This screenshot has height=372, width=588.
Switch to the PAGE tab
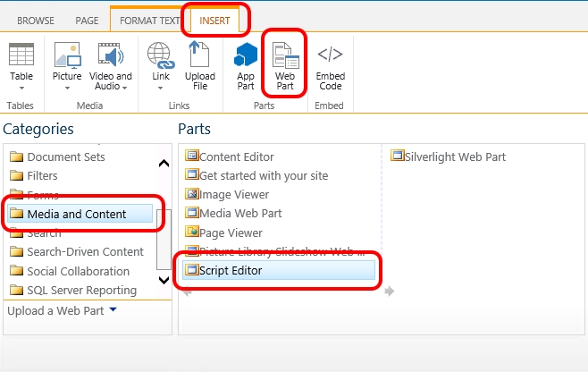(87, 19)
